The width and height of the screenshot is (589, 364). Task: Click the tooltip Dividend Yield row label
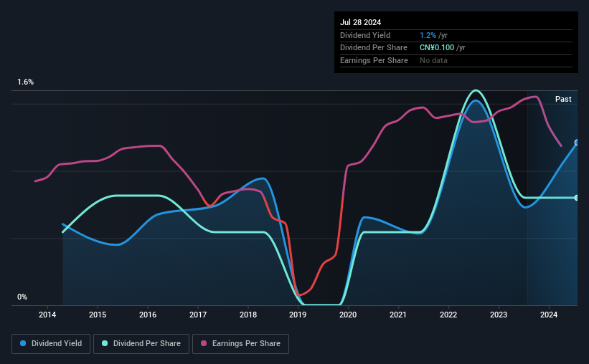tap(365, 35)
